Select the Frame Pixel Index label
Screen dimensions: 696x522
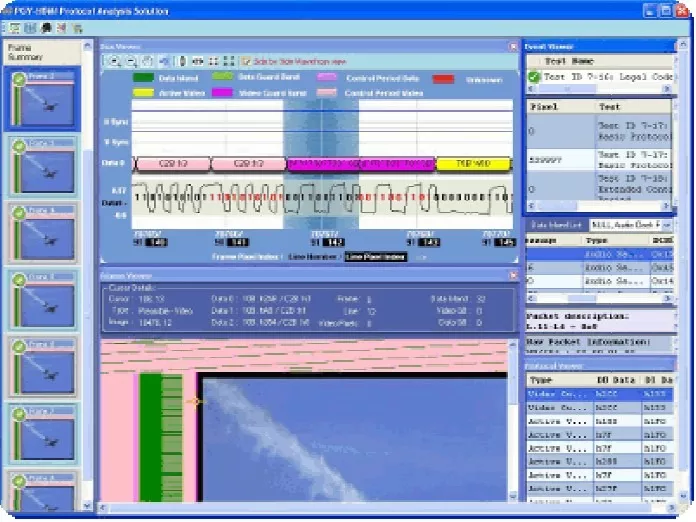pos(246,257)
